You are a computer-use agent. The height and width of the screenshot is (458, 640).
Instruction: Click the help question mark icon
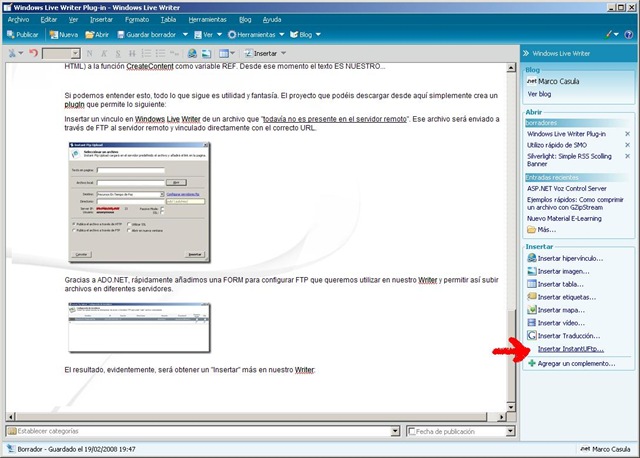629,35
